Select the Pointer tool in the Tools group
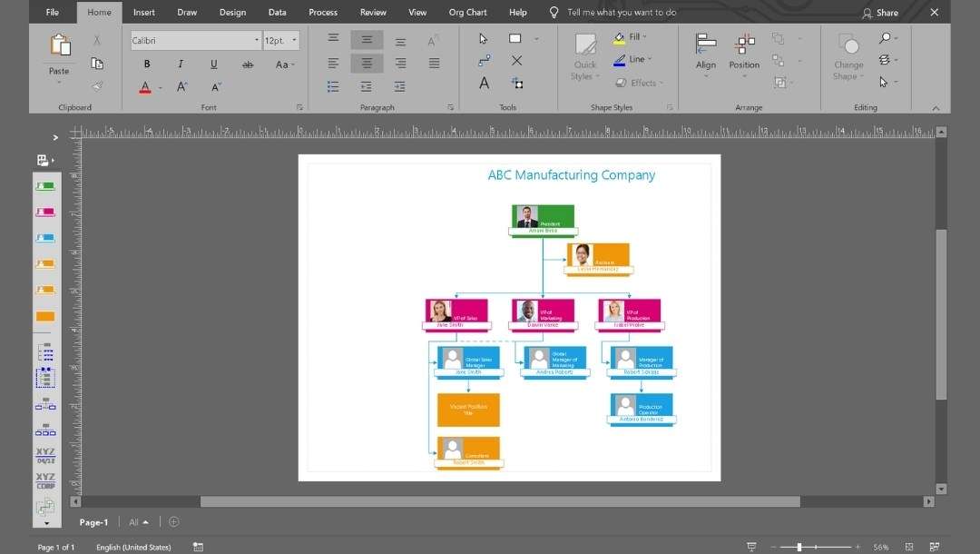Screen dimensions: 980x554 point(483,38)
